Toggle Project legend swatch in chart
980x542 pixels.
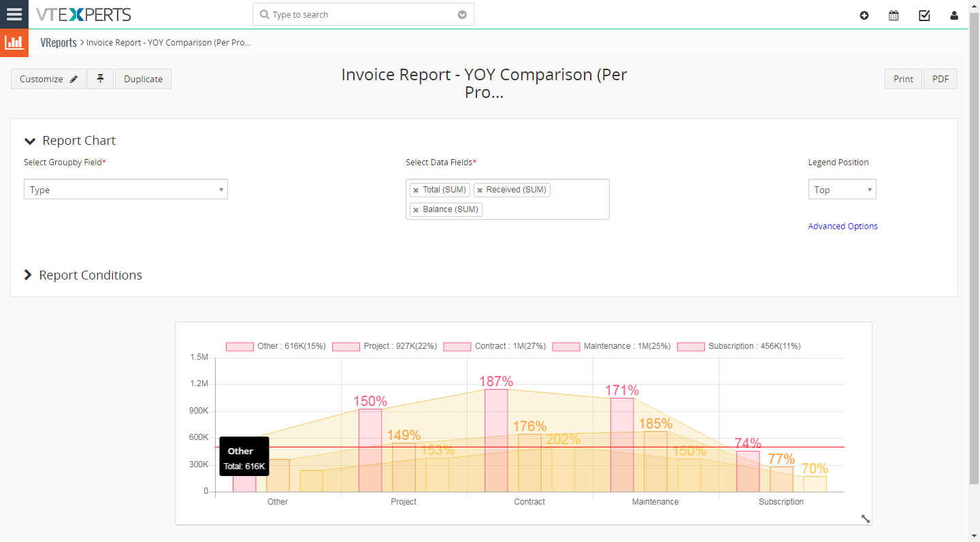pyautogui.click(x=346, y=346)
